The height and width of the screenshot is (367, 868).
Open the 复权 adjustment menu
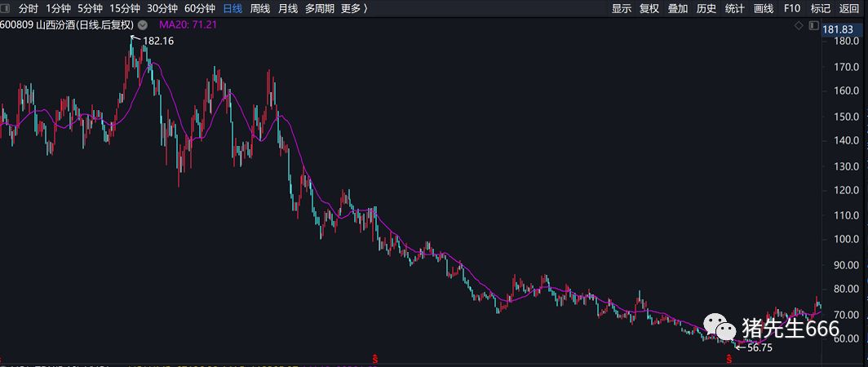[649, 8]
